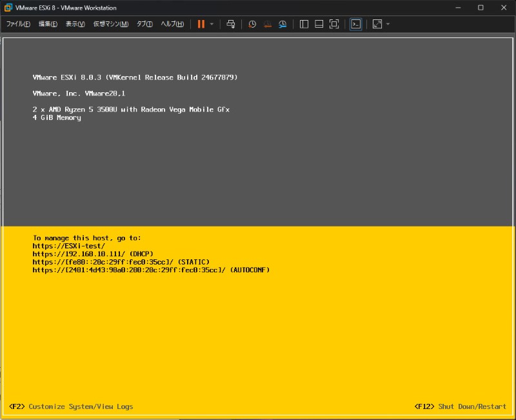Viewport: 516px width, 420px height.
Task: Toggle the console view icon
Action: point(355,24)
